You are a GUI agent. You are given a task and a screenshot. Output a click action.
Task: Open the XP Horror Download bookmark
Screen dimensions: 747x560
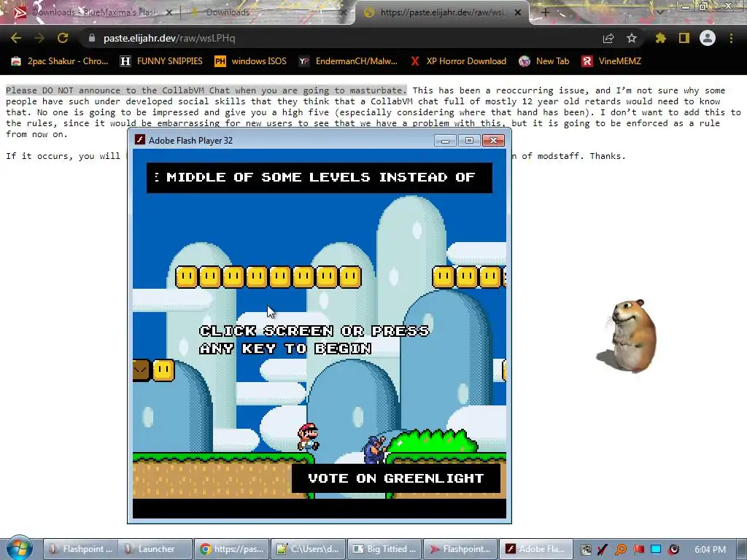click(x=459, y=61)
